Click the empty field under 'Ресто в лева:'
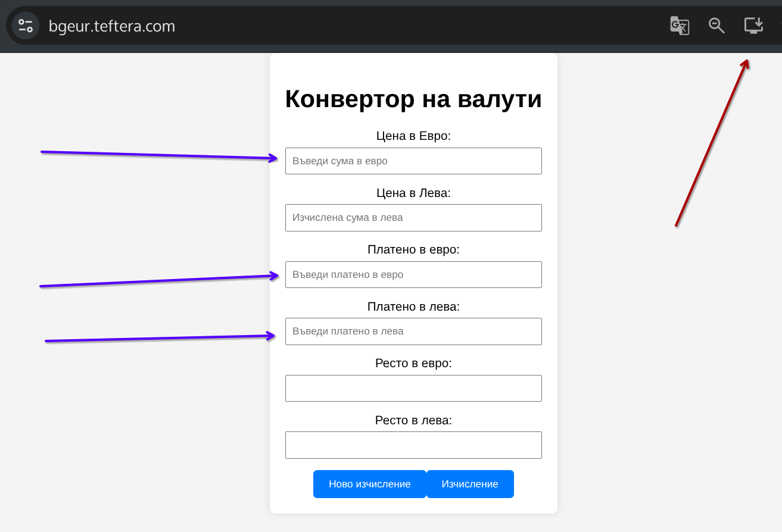Screen dimensions: 782x532 413,445
